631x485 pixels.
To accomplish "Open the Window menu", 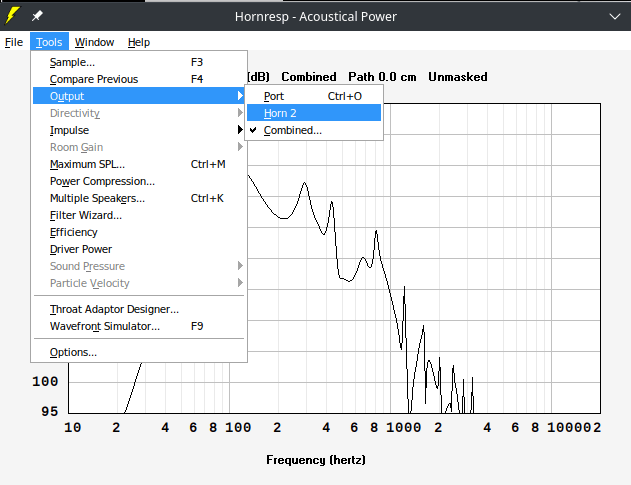I will (x=94, y=42).
